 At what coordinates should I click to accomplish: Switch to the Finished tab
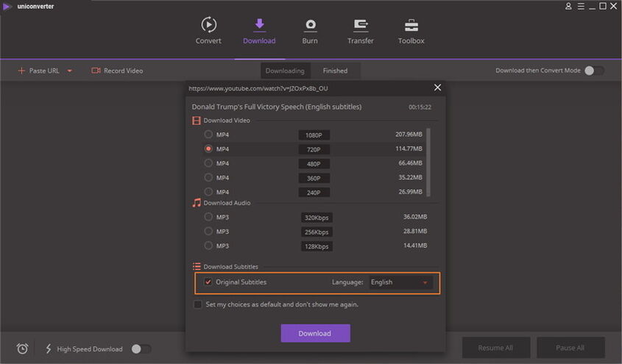[x=335, y=71]
